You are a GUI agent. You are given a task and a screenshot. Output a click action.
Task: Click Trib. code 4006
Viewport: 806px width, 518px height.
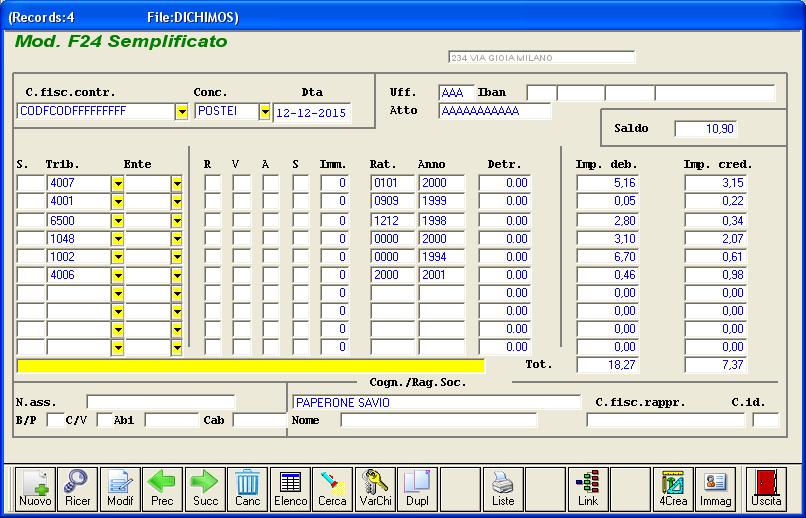[x=79, y=275]
